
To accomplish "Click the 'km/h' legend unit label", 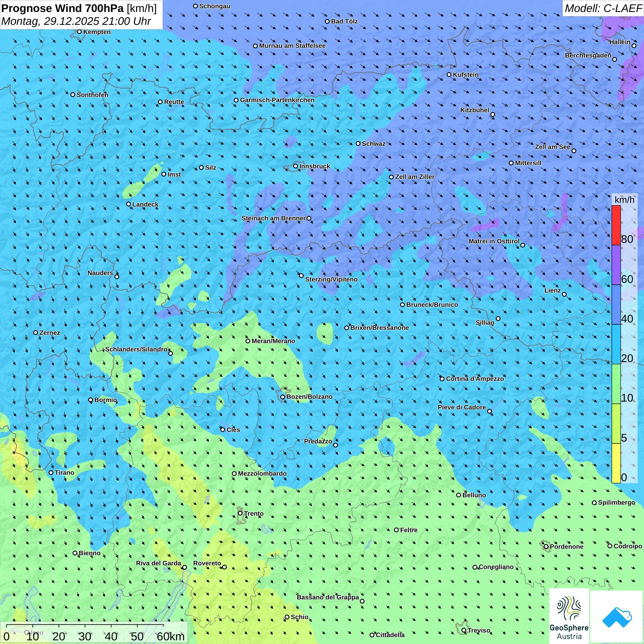I will [x=625, y=200].
